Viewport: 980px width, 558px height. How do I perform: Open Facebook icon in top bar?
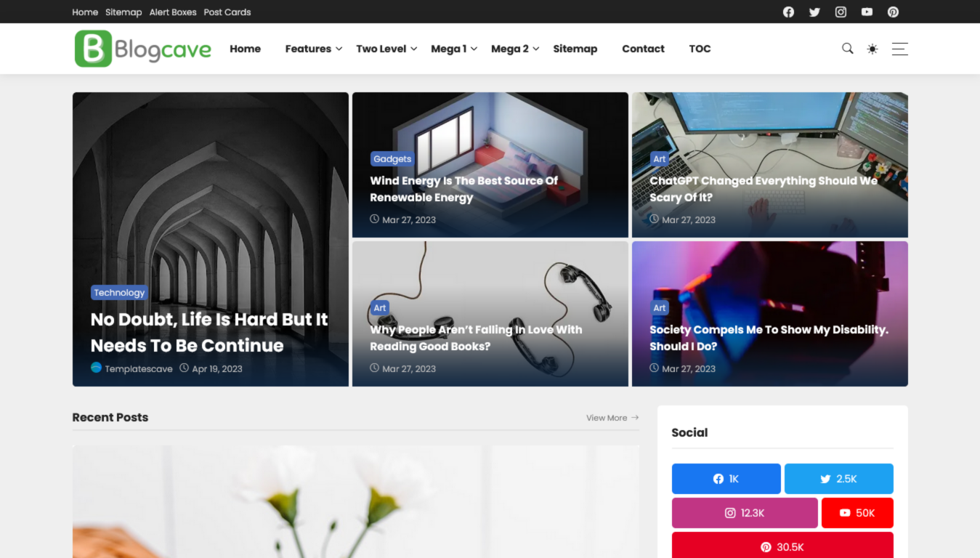(788, 12)
